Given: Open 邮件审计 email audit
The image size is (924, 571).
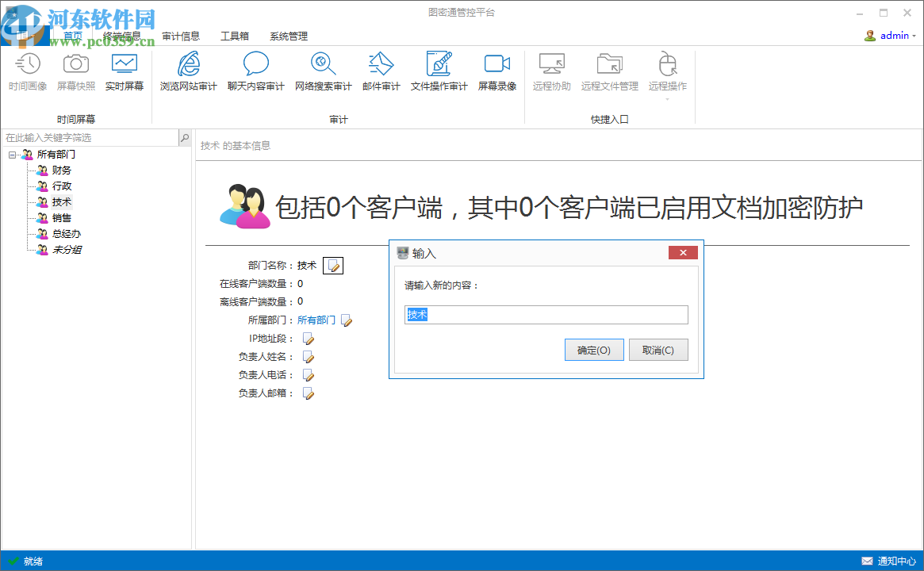Looking at the screenshot, I should pyautogui.click(x=381, y=71).
